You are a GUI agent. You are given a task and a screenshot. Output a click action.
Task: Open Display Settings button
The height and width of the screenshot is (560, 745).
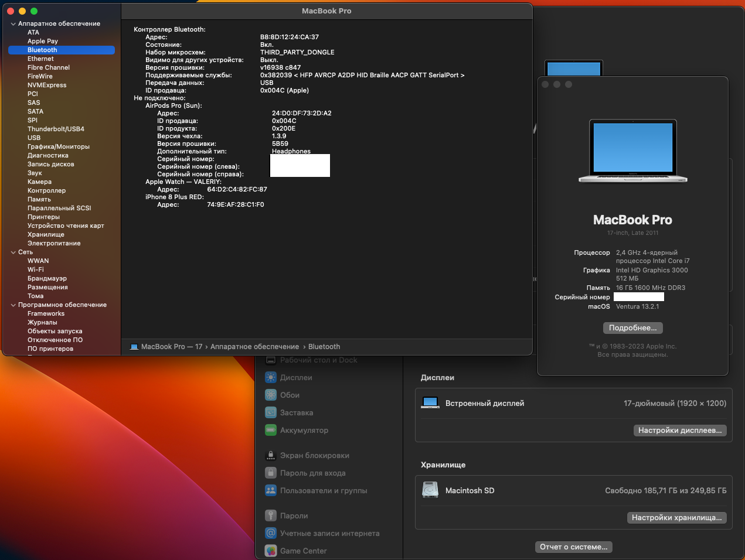pos(680,431)
